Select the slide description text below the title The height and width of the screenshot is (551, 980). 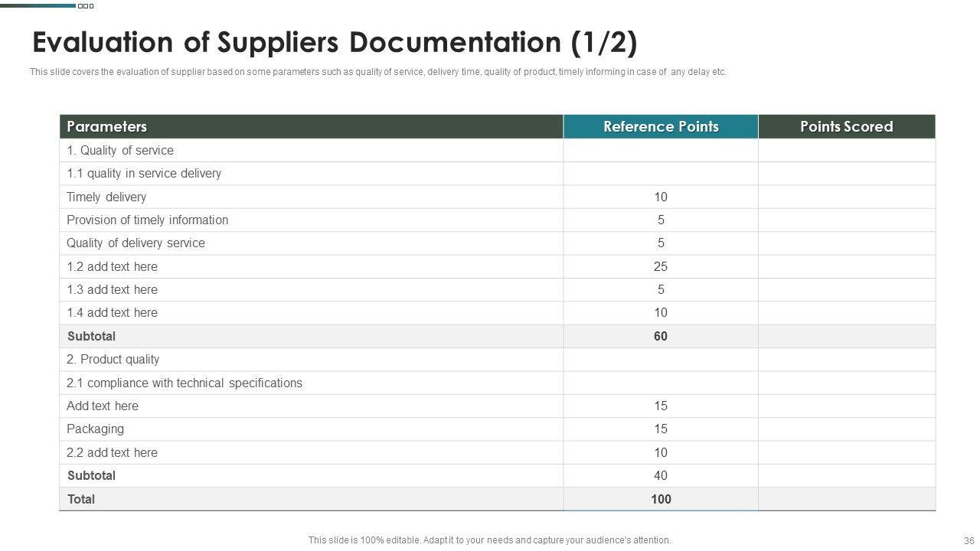tap(378, 73)
